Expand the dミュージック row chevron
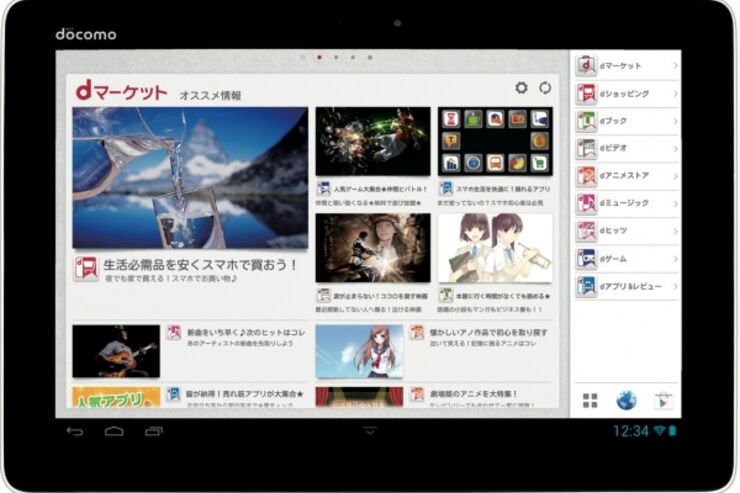This screenshot has width=740, height=493. (675, 203)
